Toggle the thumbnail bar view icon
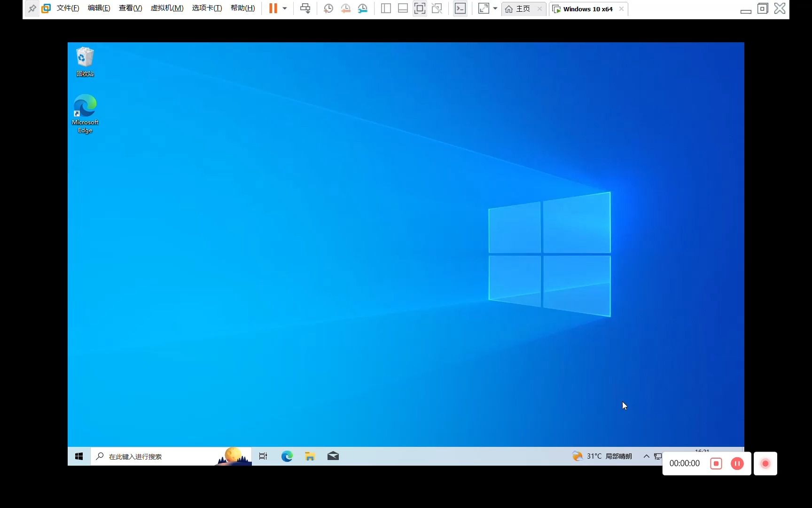Viewport: 812px width, 508px height. [403, 8]
